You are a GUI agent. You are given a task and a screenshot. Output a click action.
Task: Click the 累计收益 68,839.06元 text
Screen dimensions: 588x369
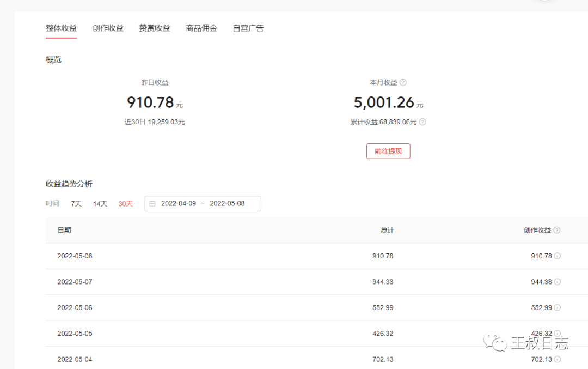[383, 122]
